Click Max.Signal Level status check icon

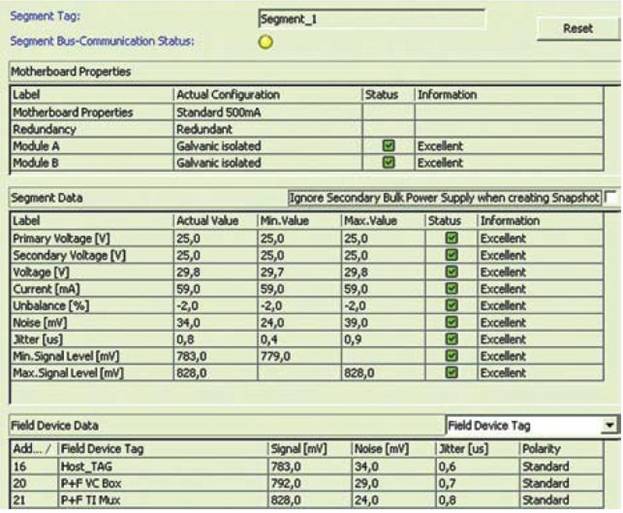[x=451, y=373]
